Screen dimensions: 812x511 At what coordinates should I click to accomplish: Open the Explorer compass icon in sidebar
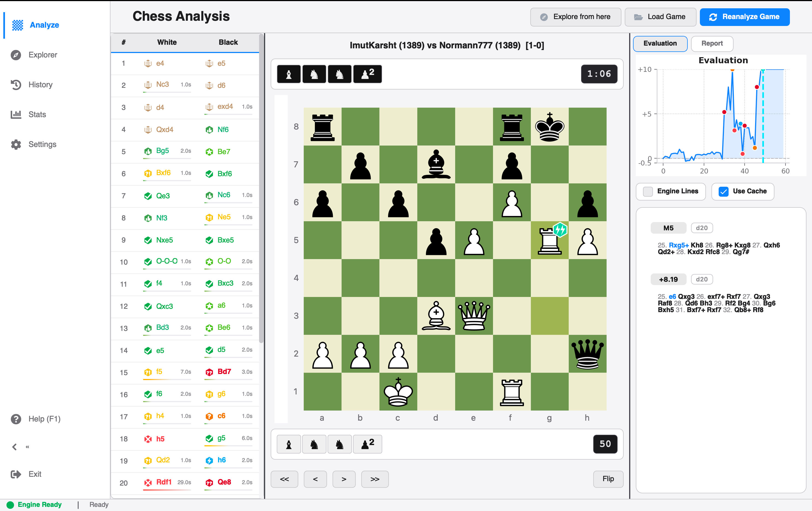(16, 55)
